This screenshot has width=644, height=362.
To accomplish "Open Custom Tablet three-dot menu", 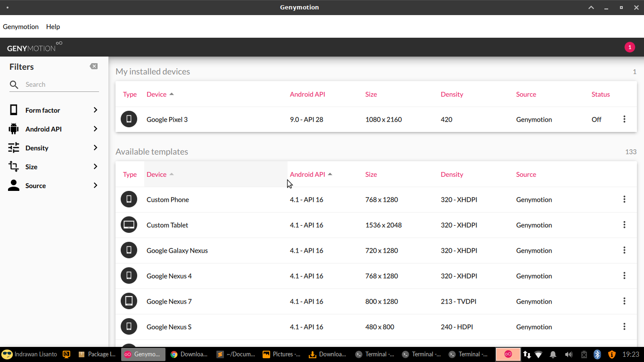I will click(624, 225).
